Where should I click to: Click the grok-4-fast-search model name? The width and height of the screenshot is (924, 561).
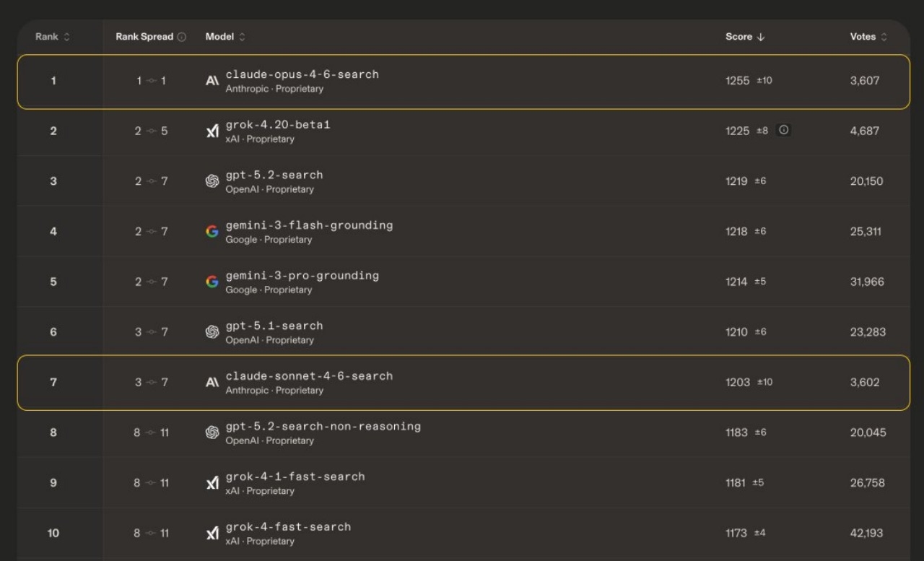(x=288, y=526)
